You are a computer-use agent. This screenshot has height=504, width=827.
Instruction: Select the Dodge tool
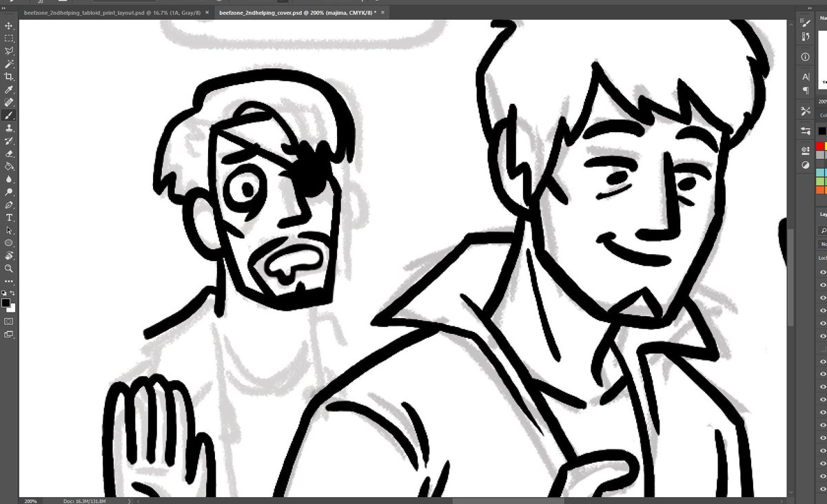(9, 192)
